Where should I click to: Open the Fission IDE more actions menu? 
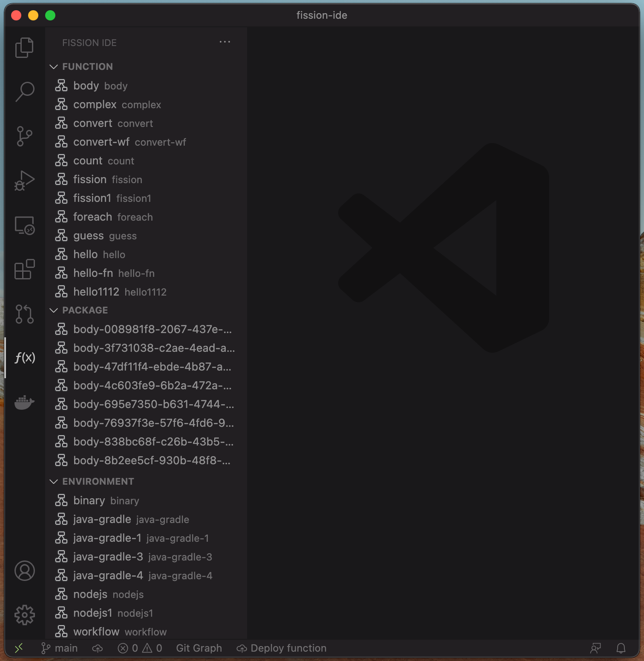pyautogui.click(x=225, y=42)
